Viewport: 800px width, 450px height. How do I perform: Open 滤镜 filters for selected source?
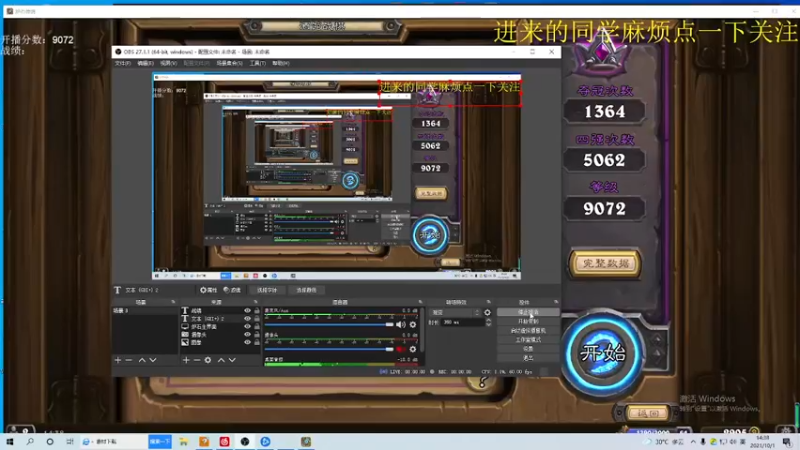232,290
